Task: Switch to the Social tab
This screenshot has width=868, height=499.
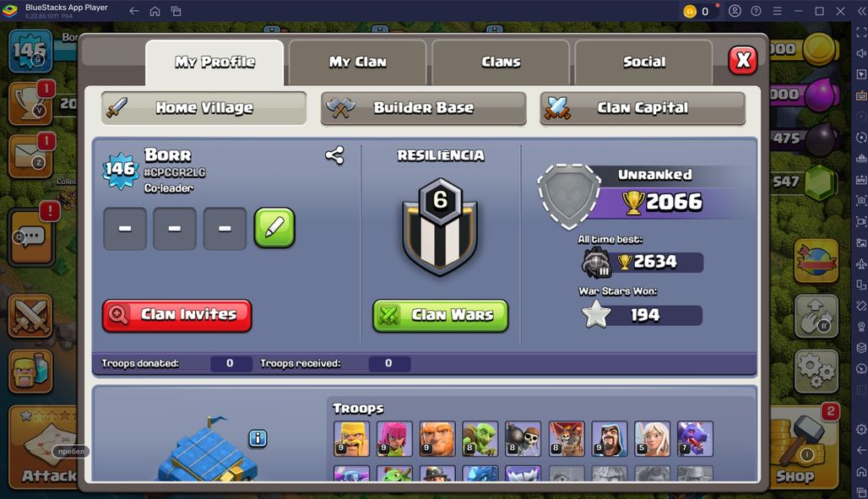Action: pyautogui.click(x=643, y=62)
